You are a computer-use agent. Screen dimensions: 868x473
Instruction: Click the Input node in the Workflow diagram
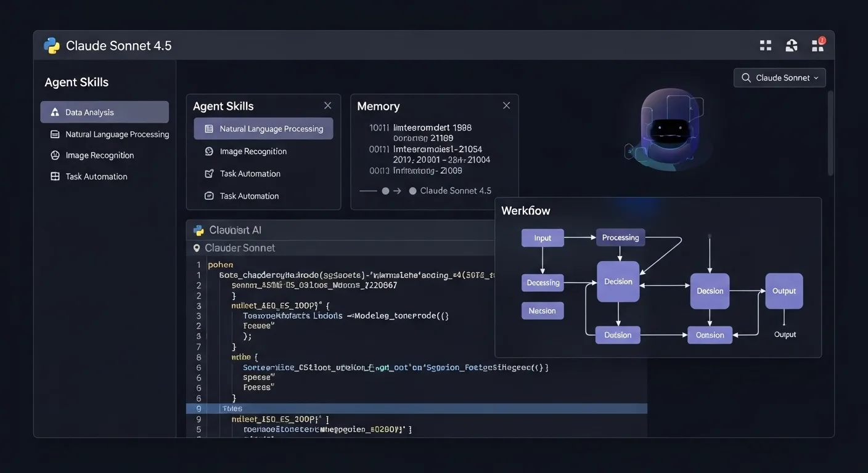542,238
